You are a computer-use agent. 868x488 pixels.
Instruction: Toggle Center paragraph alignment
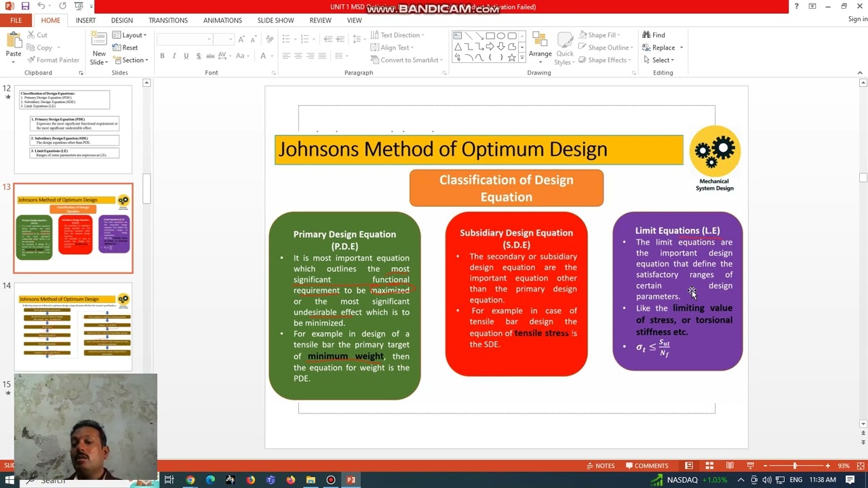point(298,56)
